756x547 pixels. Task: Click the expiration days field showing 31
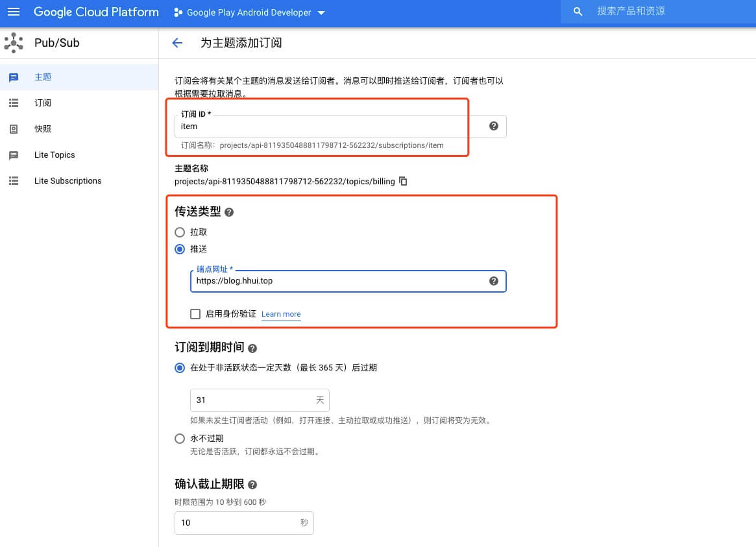pos(260,400)
